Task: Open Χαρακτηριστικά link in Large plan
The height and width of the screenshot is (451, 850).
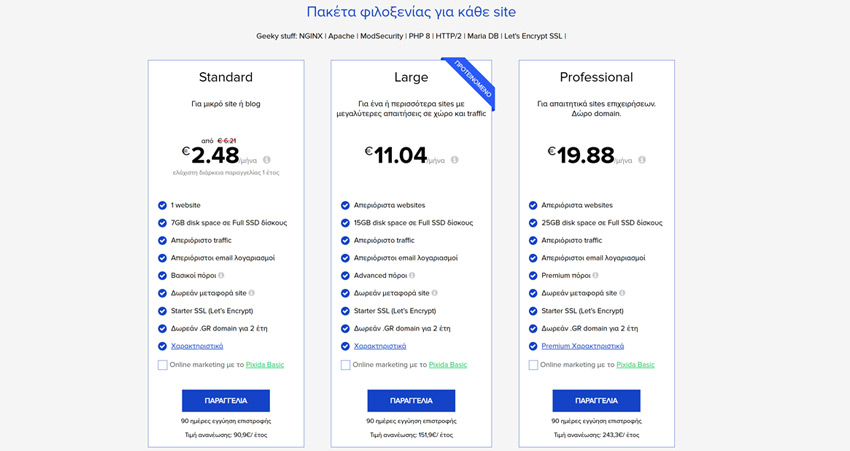Action: coord(381,345)
